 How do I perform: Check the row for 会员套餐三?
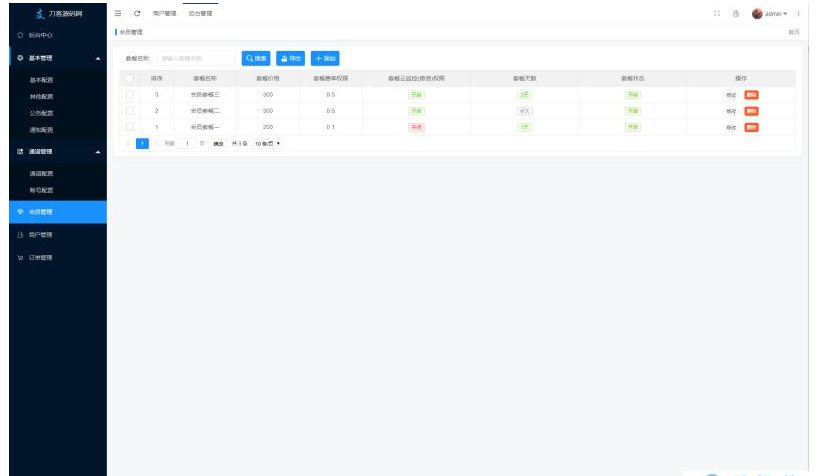click(x=129, y=95)
